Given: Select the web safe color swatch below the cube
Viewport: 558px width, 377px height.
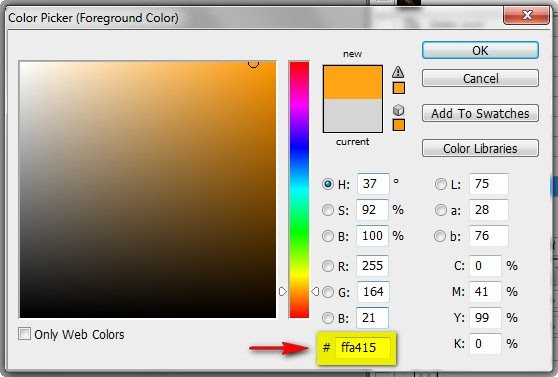Looking at the screenshot, I should click(399, 125).
